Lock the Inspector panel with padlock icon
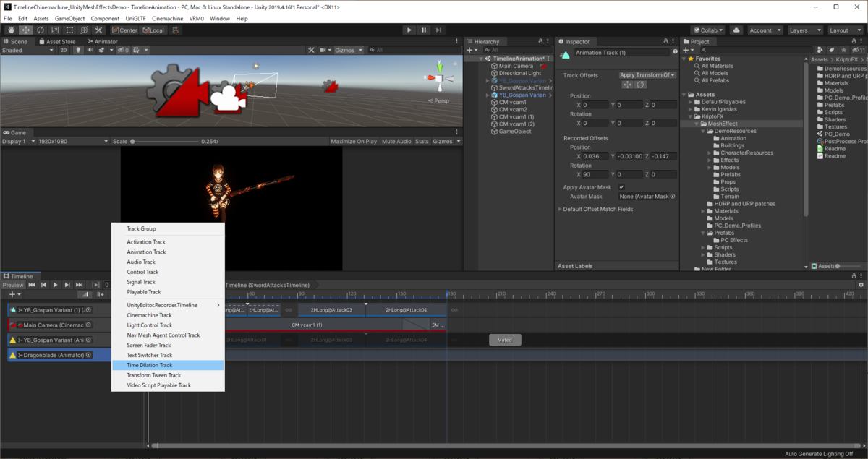 666,41
